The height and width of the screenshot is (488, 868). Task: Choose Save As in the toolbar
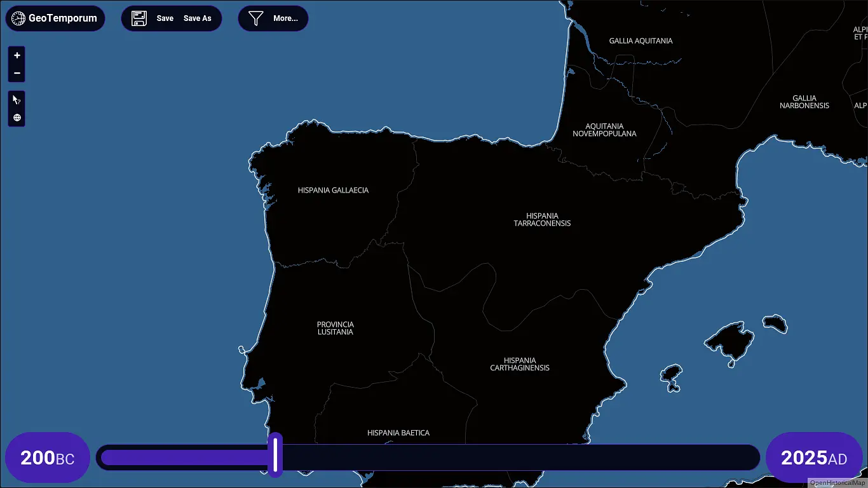click(197, 18)
